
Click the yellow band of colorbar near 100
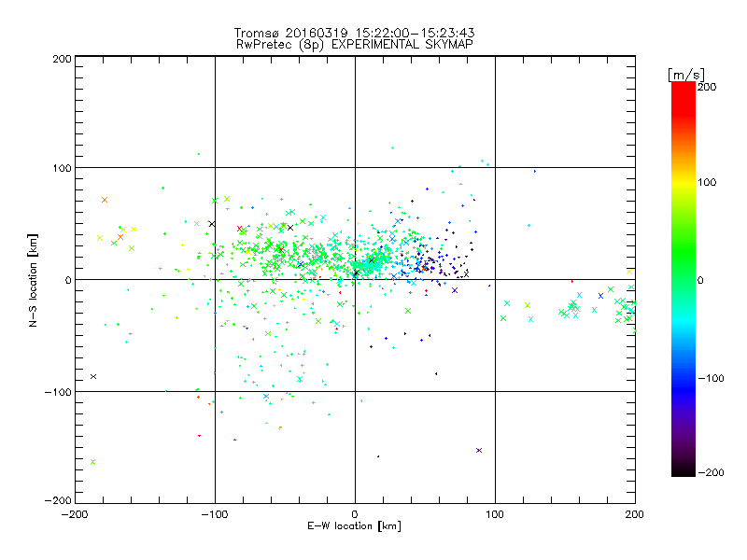click(x=684, y=182)
